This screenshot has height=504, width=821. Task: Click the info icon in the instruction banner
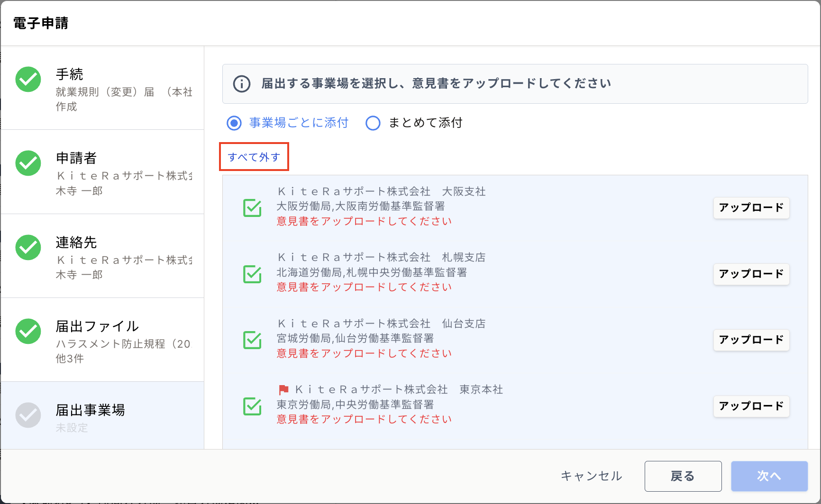click(x=242, y=84)
